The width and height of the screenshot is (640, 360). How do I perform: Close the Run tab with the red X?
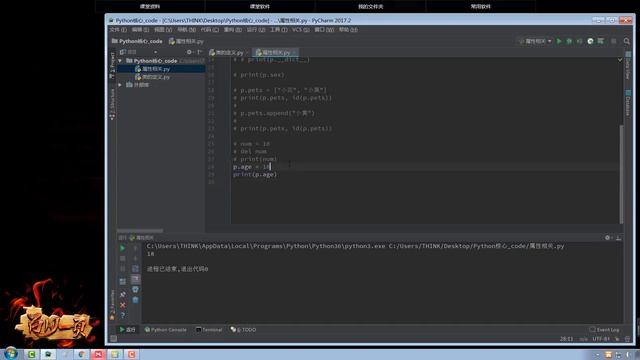pyautogui.click(x=122, y=305)
